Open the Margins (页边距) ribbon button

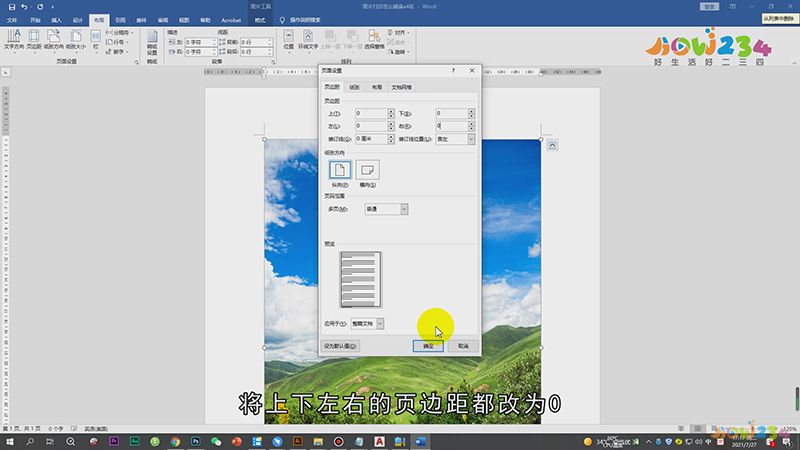34,40
